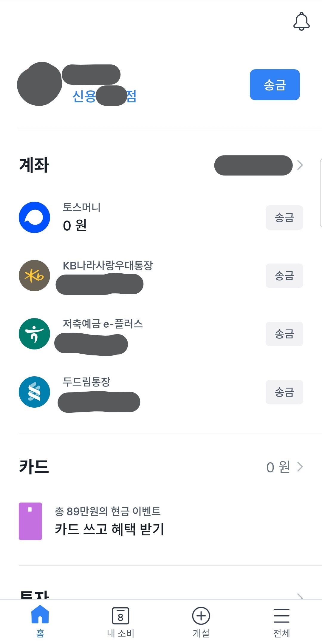This screenshot has height=644, width=322.
Task: Send money from 두드림통장
Action: pos(284,392)
